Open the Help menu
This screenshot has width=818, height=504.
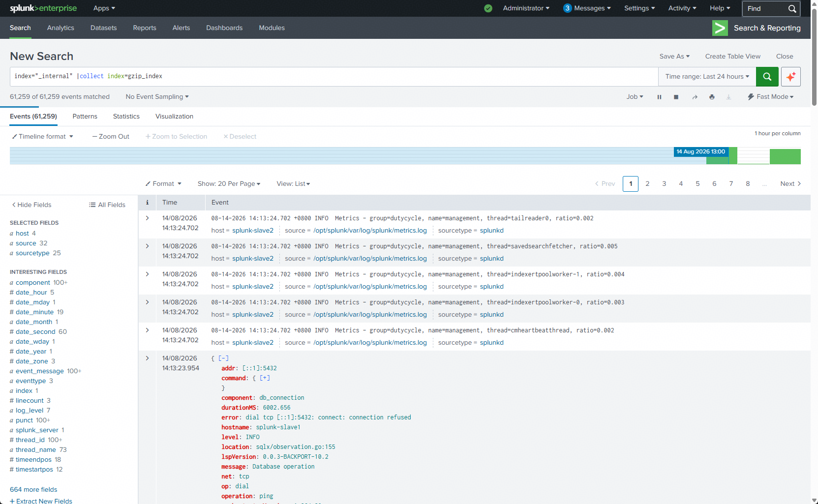pyautogui.click(x=720, y=8)
